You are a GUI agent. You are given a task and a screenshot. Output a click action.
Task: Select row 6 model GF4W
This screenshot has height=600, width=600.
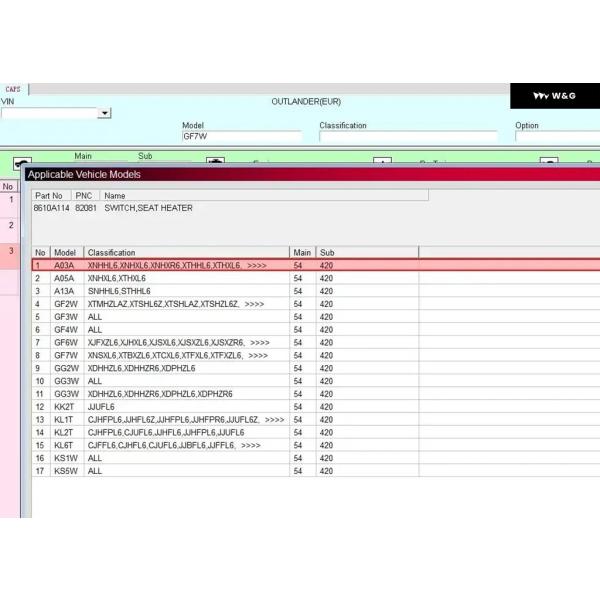pos(66,330)
